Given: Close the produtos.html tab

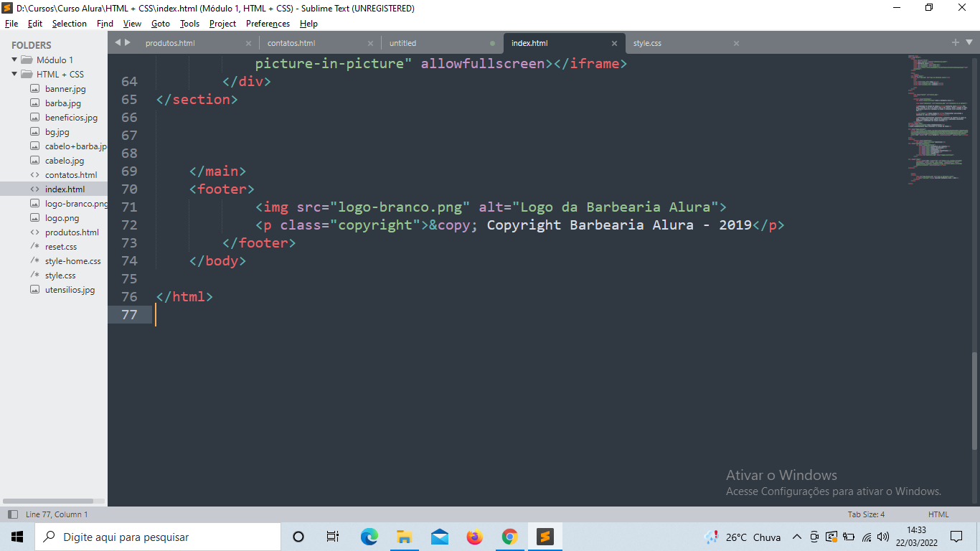Looking at the screenshot, I should (x=248, y=43).
